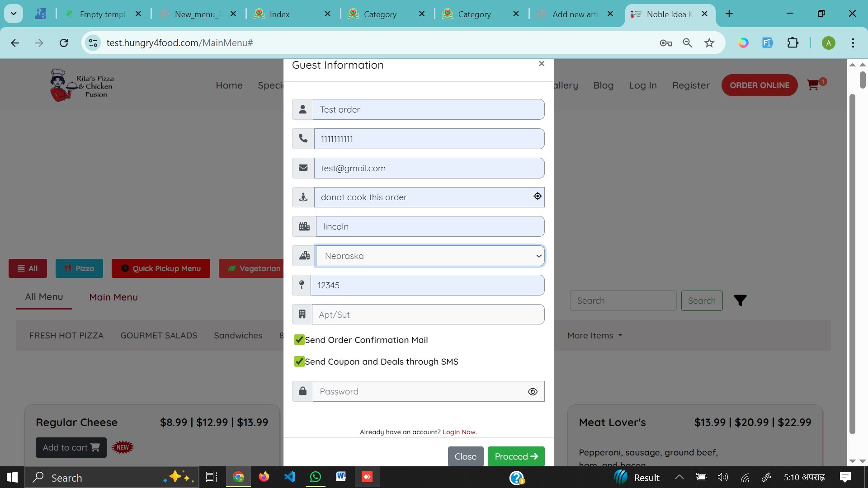Open Chrome extensions puzzle icon
Screen dimensions: 868x488
coord(793,43)
